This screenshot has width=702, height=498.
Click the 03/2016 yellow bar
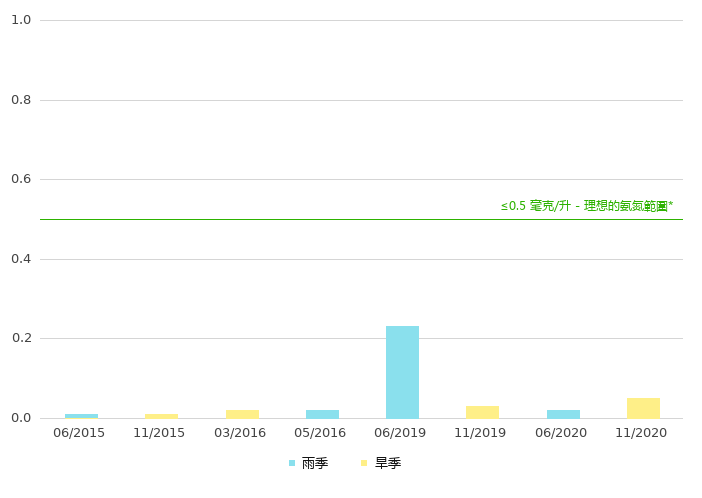pos(242,414)
